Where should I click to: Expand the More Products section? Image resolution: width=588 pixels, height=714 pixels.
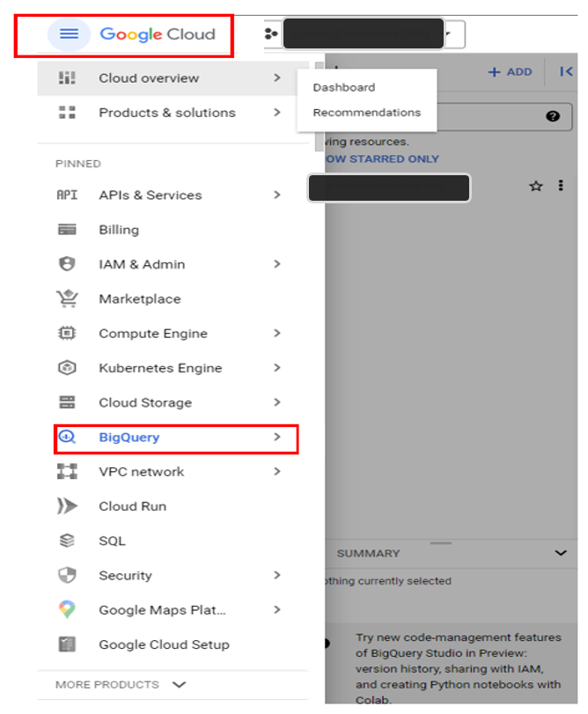(180, 684)
